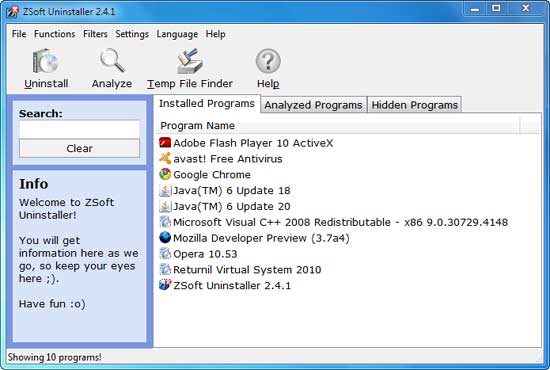
Task: Maximize the ZSoft Uninstaller window
Action: [496, 8]
